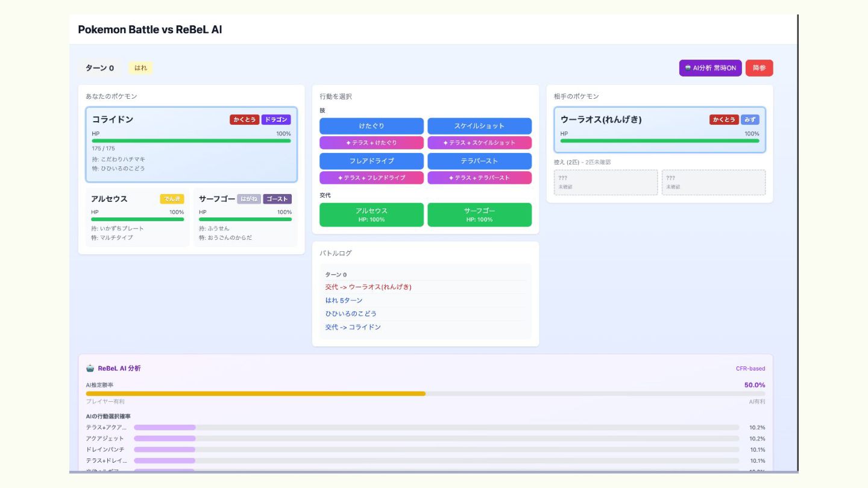
Task: Click log entry ひひいろのこどう
Action: (351, 313)
